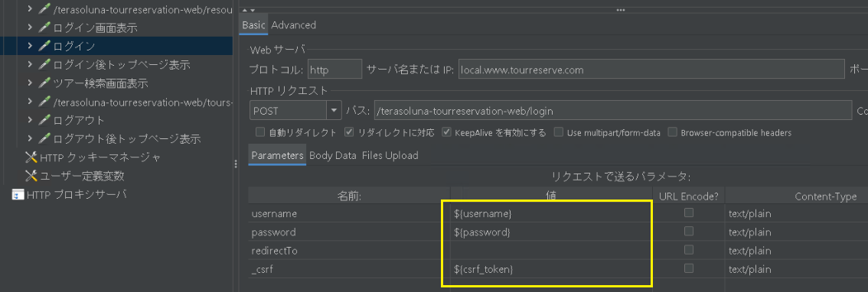Click the 名前 column header
The image size is (868, 292).
(x=349, y=196)
